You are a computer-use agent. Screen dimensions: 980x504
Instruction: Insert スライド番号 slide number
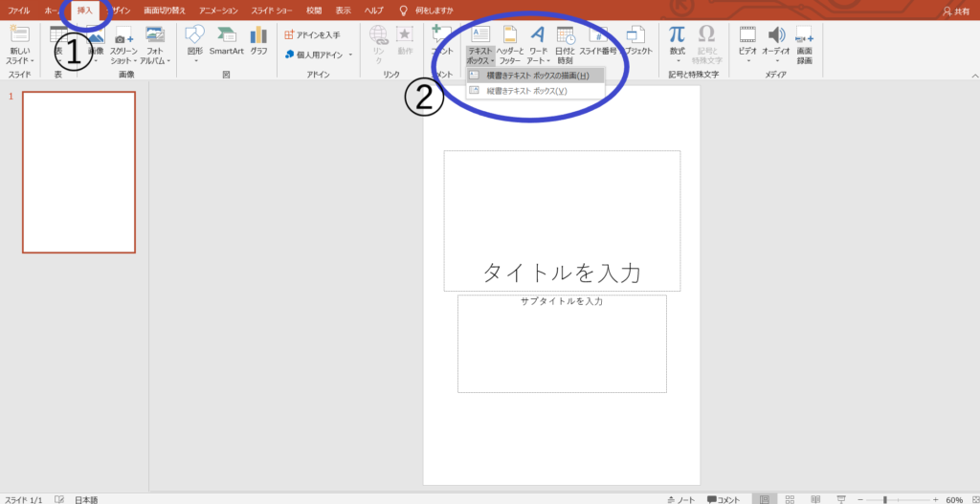(598, 41)
